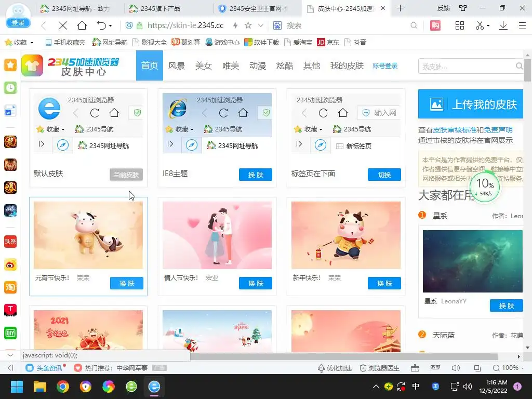532x399 pixels.
Task: Click 换肤 button for 新年快乐 skin
Action: [x=384, y=283]
